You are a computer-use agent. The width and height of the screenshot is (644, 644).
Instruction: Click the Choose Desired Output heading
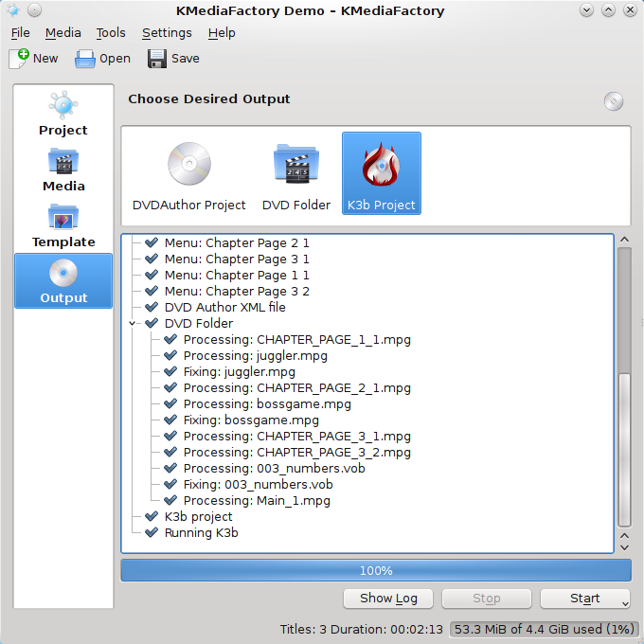pos(208,99)
